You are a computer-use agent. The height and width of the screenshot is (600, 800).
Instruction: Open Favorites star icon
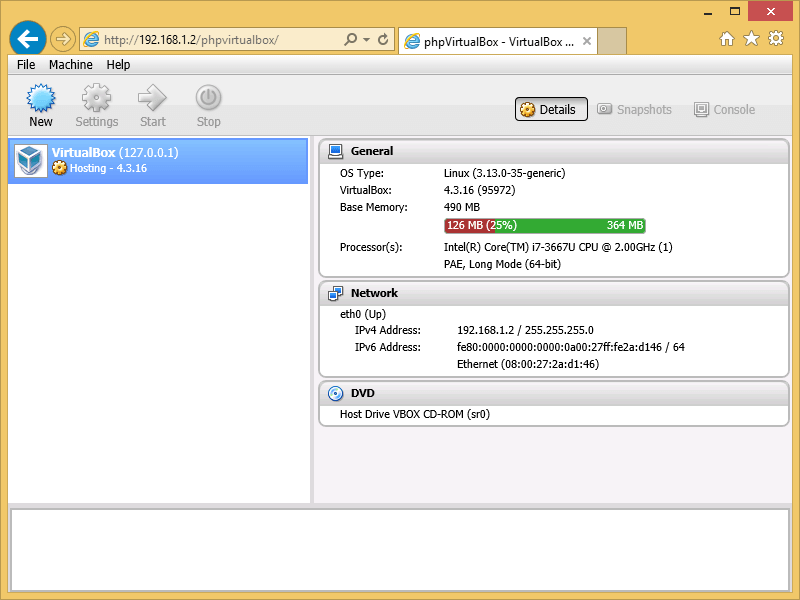(751, 39)
